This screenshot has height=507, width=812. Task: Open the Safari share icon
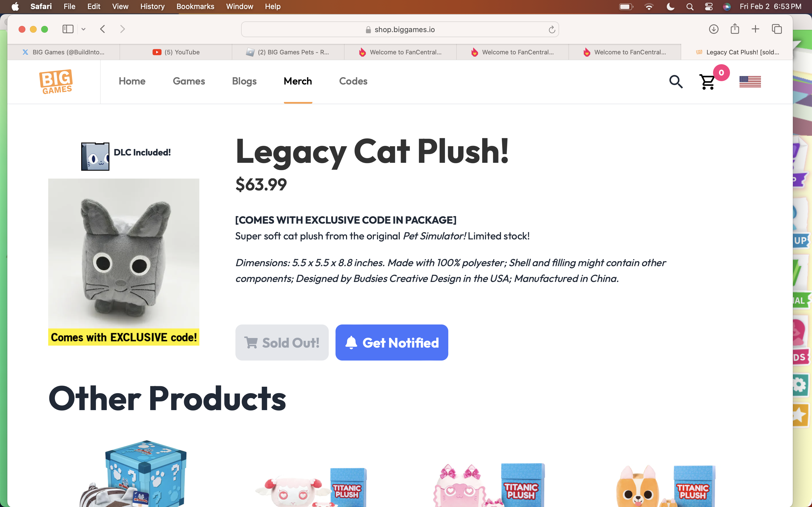pos(735,29)
